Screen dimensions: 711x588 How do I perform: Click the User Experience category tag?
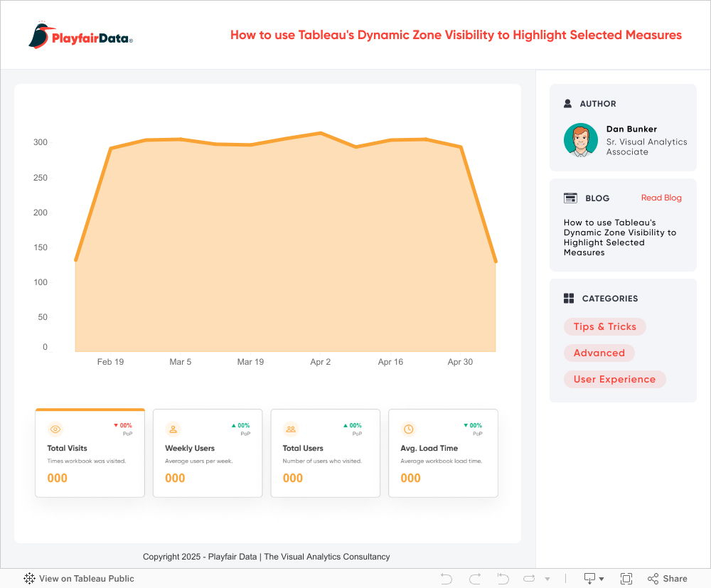[614, 380]
